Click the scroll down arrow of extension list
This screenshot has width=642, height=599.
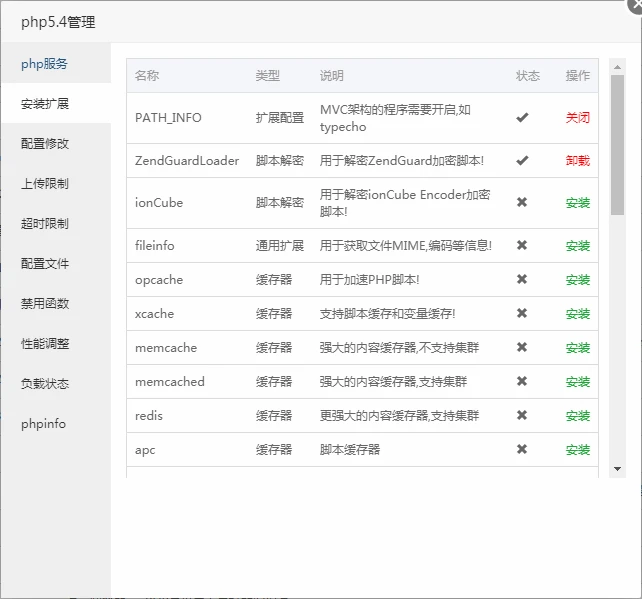[x=617, y=468]
